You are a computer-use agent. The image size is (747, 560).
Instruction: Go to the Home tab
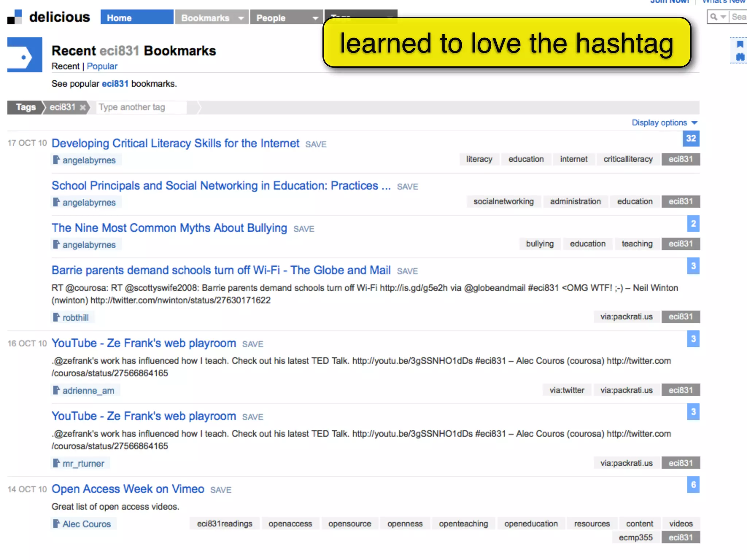(x=137, y=17)
